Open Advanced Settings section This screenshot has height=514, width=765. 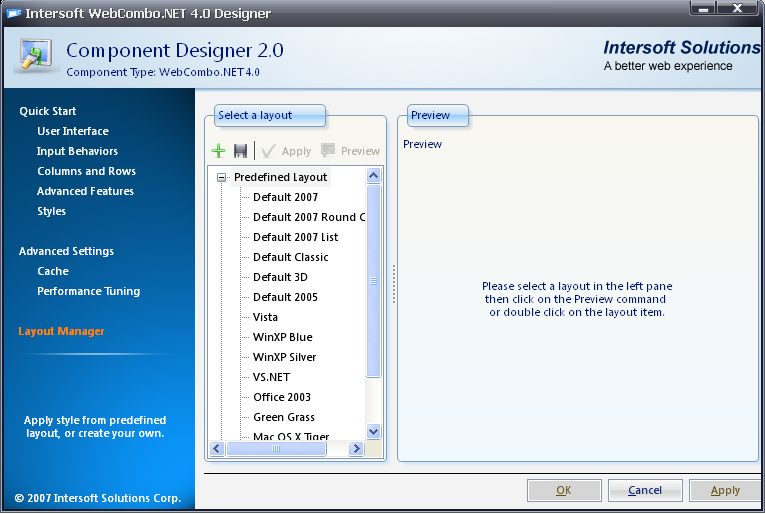66,251
